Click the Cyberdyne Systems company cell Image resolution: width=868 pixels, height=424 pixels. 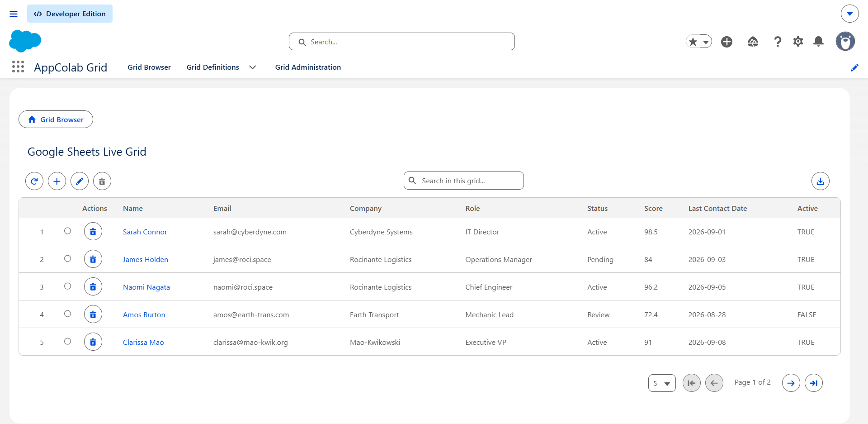click(381, 232)
